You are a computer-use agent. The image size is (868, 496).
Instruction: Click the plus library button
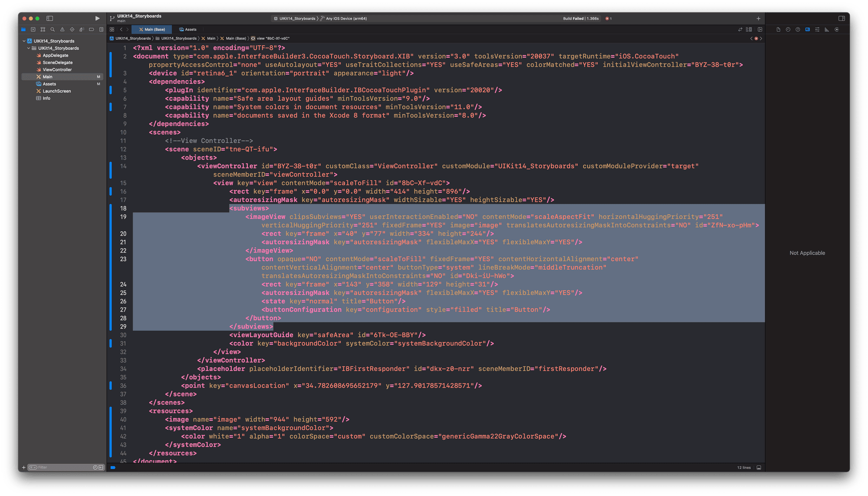758,18
